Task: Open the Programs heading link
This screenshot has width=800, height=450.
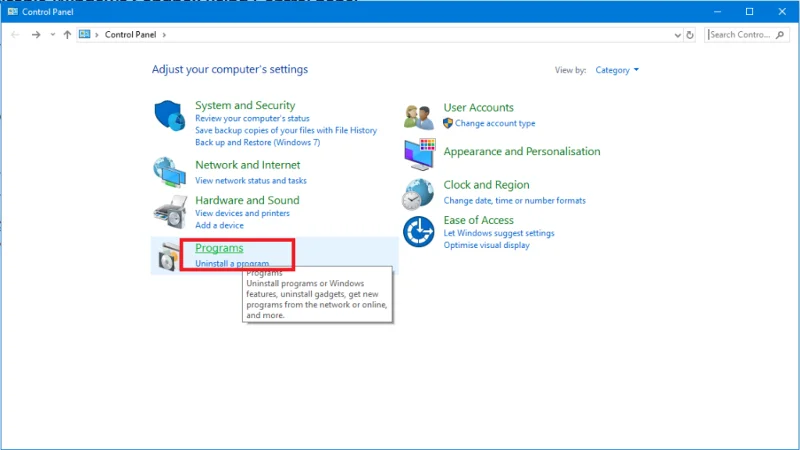Action: (x=219, y=248)
